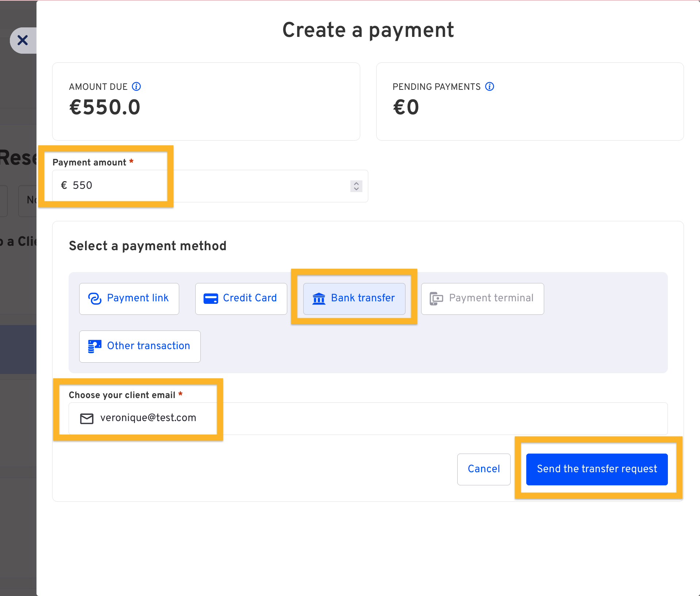Click Send the transfer request button
Image resolution: width=700 pixels, height=596 pixels.
click(597, 469)
